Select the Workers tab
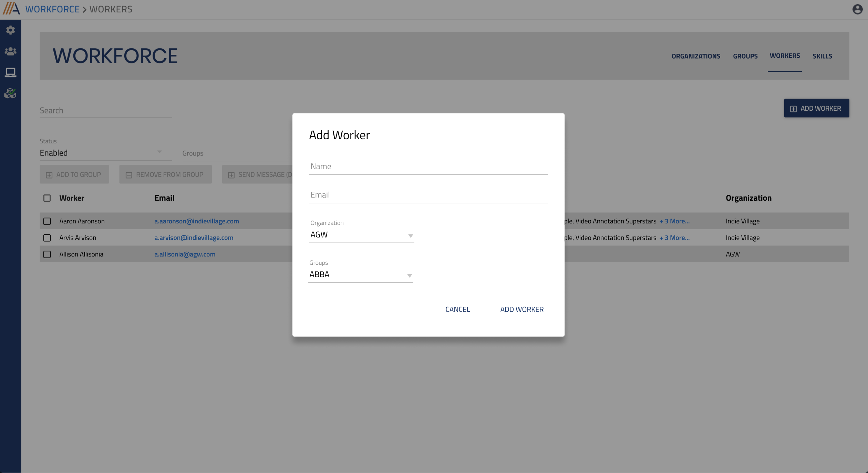Image resolution: width=868 pixels, height=473 pixels. 785,56
